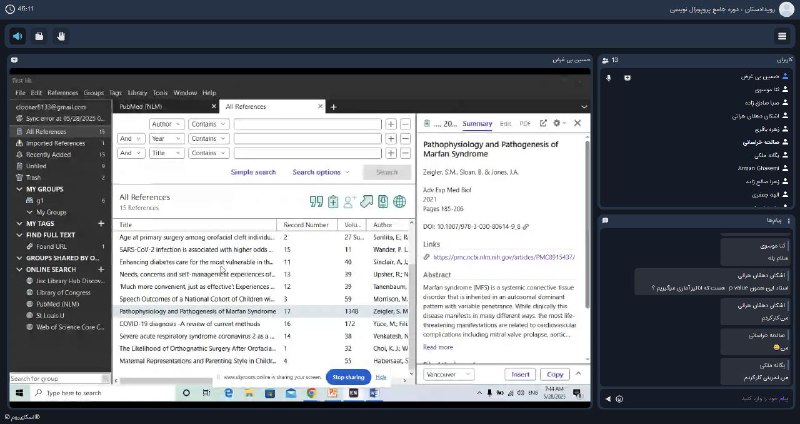Click the Author search text field
The width and height of the screenshot is (800, 424).
[x=308, y=124]
